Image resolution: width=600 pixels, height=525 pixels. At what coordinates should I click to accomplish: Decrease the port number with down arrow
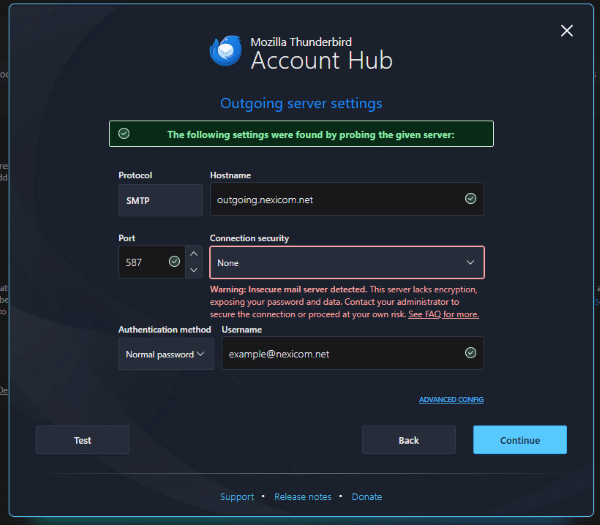pos(194,270)
